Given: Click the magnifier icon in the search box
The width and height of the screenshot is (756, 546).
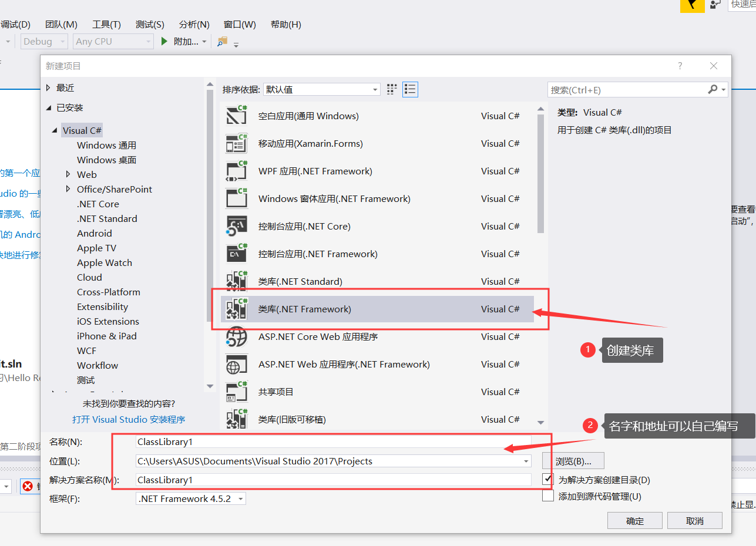Looking at the screenshot, I should (x=713, y=89).
